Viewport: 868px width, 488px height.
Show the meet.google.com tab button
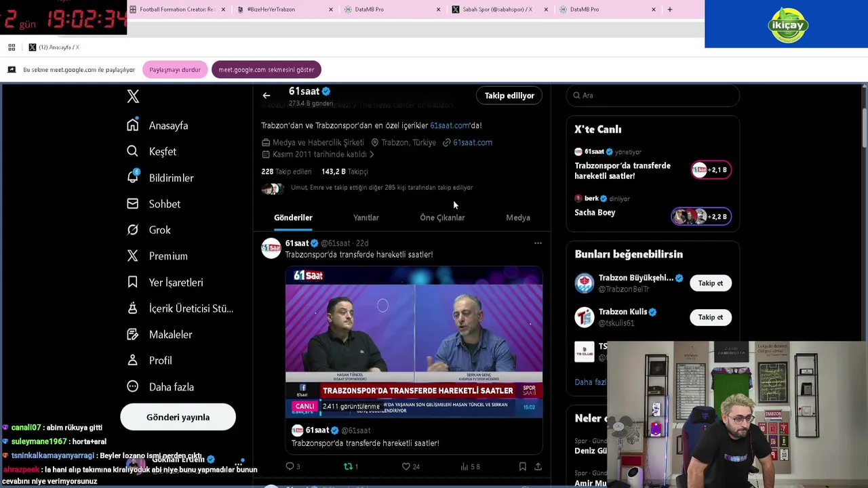click(x=267, y=70)
